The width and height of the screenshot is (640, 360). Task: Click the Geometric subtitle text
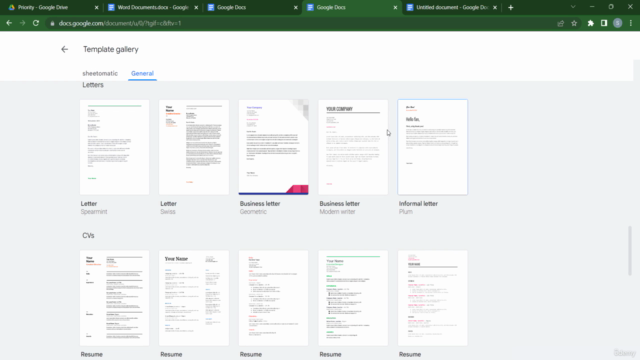coord(253,212)
